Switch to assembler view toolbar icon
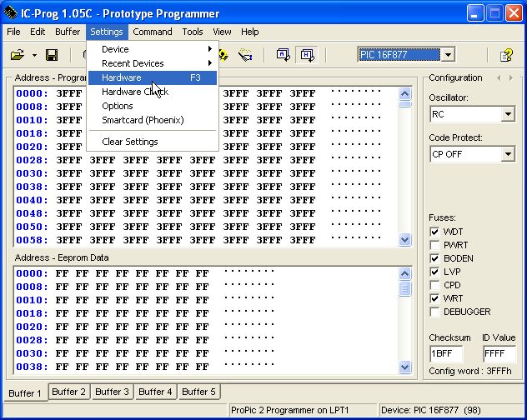527x420 pixels. [283, 55]
